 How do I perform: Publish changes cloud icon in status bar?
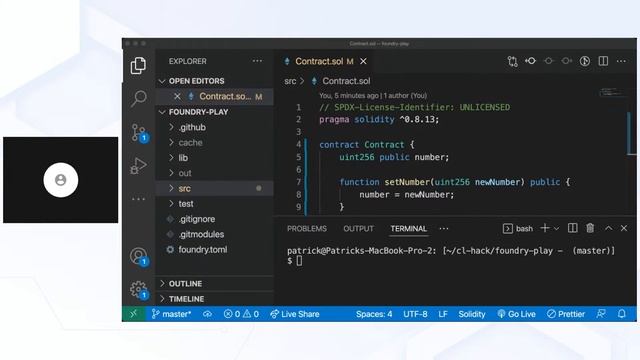pos(207,314)
